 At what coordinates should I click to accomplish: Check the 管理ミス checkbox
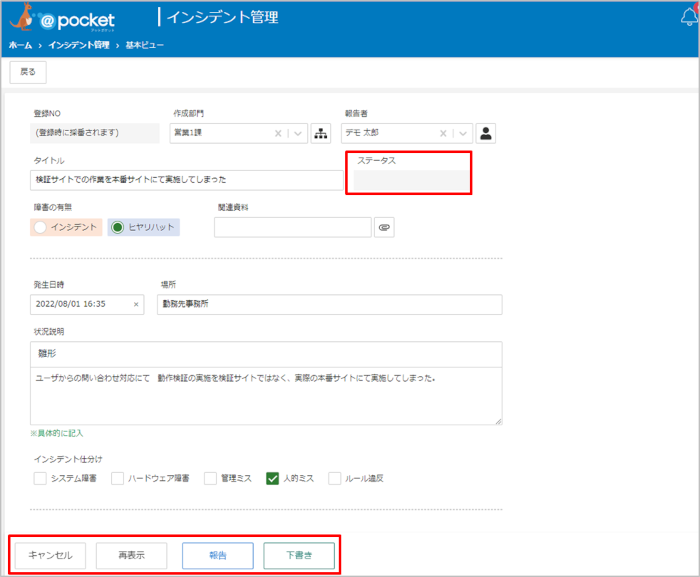210,478
